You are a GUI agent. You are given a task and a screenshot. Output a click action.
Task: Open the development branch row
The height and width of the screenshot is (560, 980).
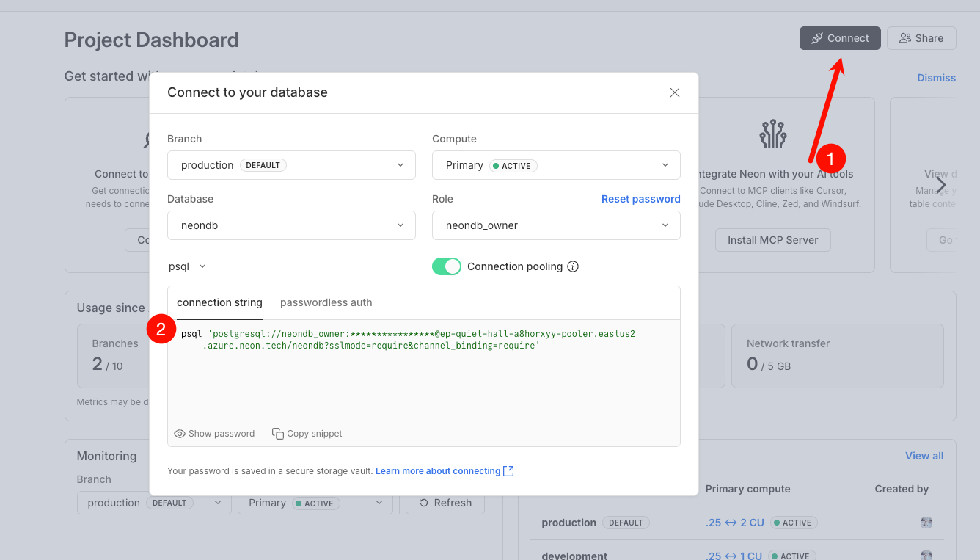click(737, 552)
